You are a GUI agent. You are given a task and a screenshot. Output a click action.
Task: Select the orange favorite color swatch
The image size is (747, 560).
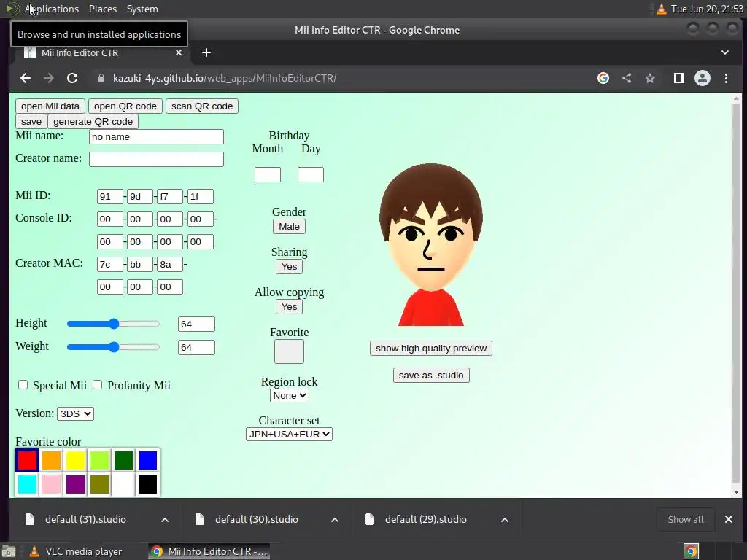tap(52, 461)
